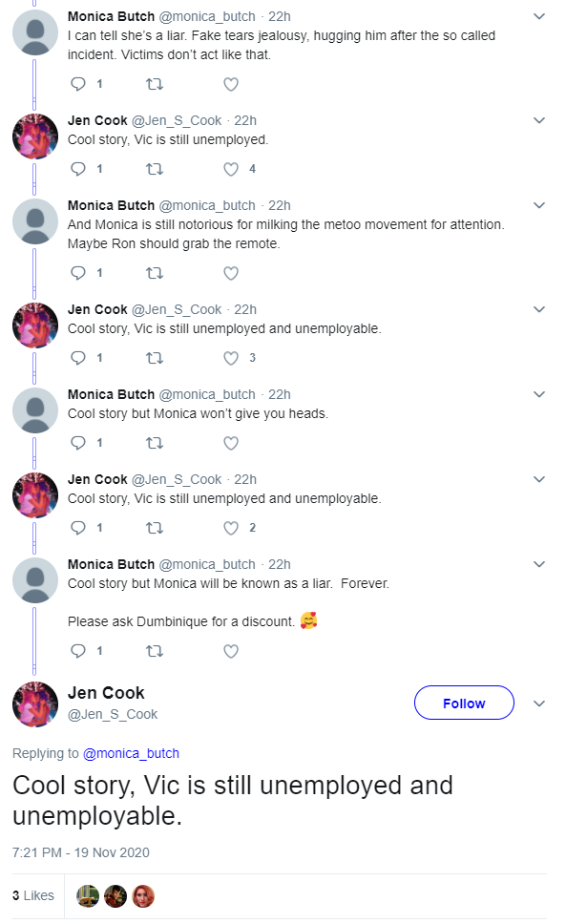The height and width of the screenshot is (924, 566).
Task: Retweet Monica's 'Please ask Dumbinique for a discount' tweet
Action: point(155,651)
